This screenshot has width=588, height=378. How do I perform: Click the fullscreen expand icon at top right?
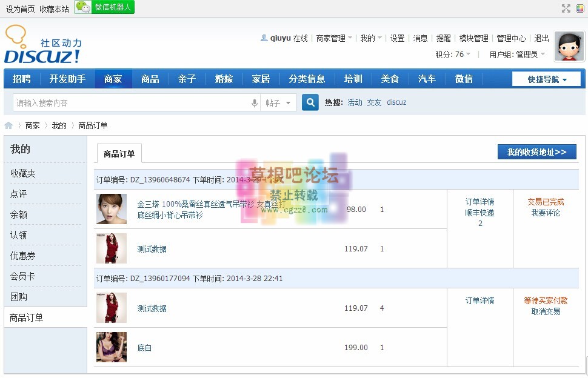(x=566, y=8)
